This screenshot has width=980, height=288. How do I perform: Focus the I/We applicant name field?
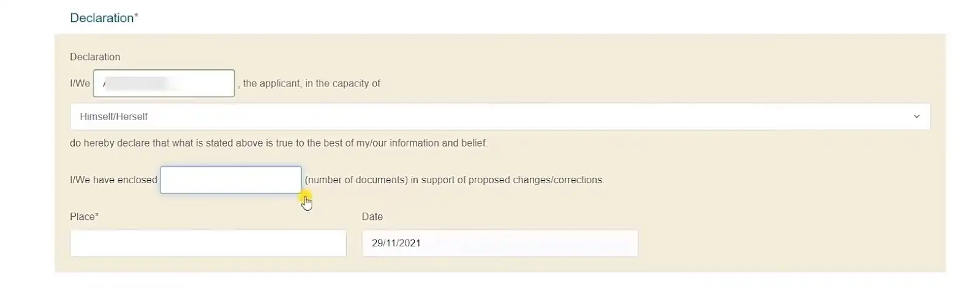(x=164, y=83)
